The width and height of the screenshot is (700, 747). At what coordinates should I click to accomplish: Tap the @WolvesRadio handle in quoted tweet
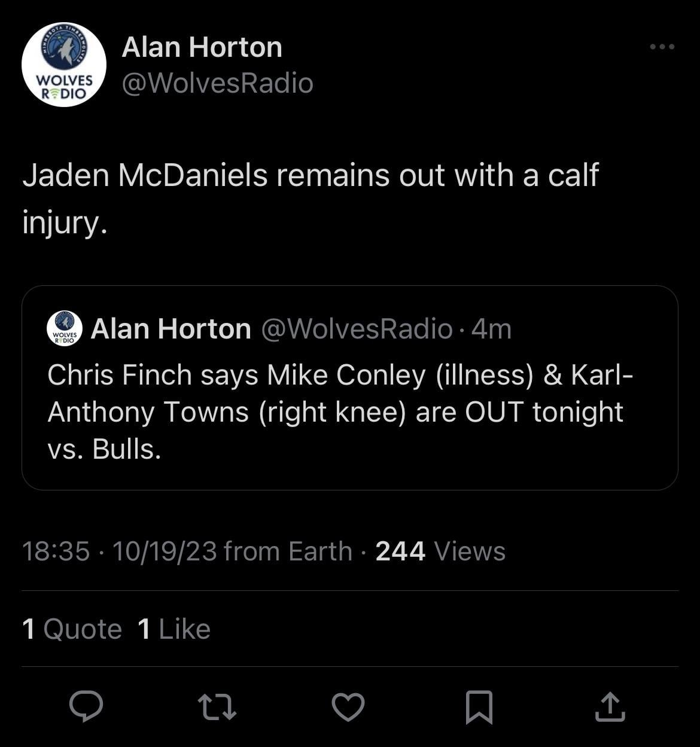coord(357,329)
